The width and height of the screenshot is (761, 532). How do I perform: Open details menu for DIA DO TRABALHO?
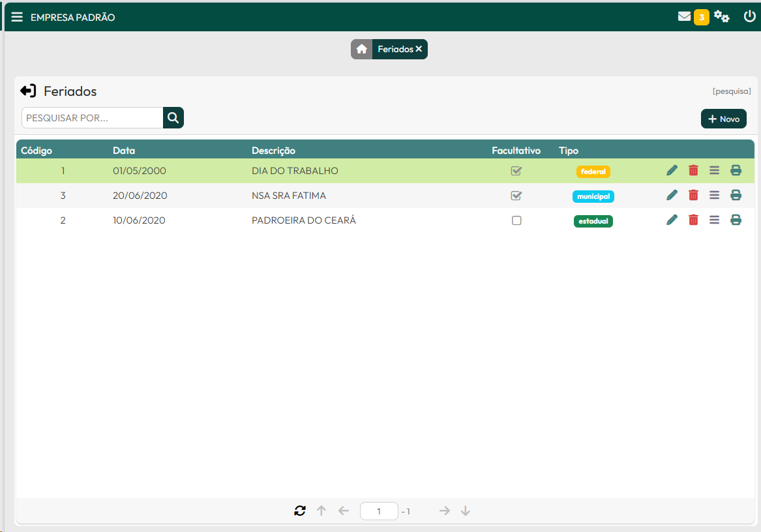click(714, 171)
